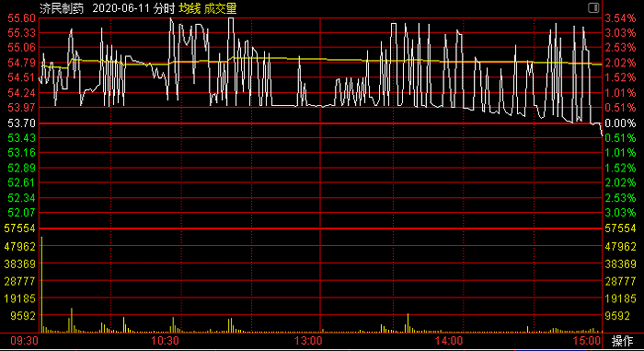Click the 52.07 price axis label

22,213
